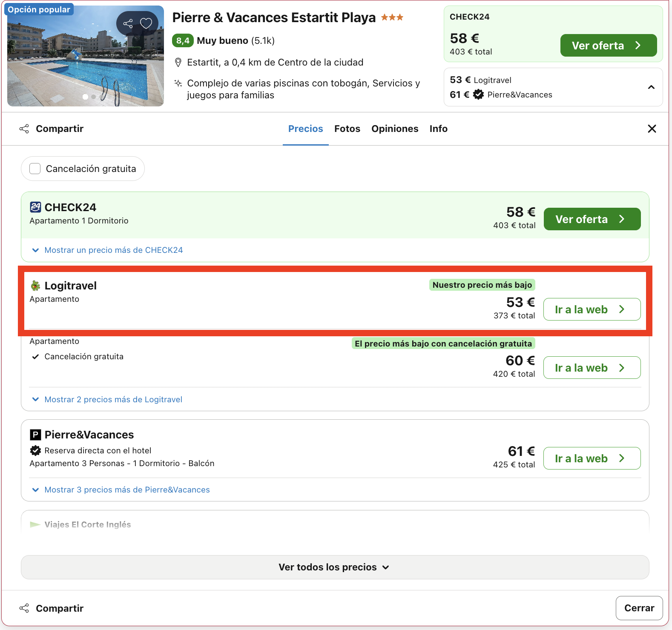The height and width of the screenshot is (630, 672).
Task: Open the Fotos tab
Action: click(x=347, y=129)
